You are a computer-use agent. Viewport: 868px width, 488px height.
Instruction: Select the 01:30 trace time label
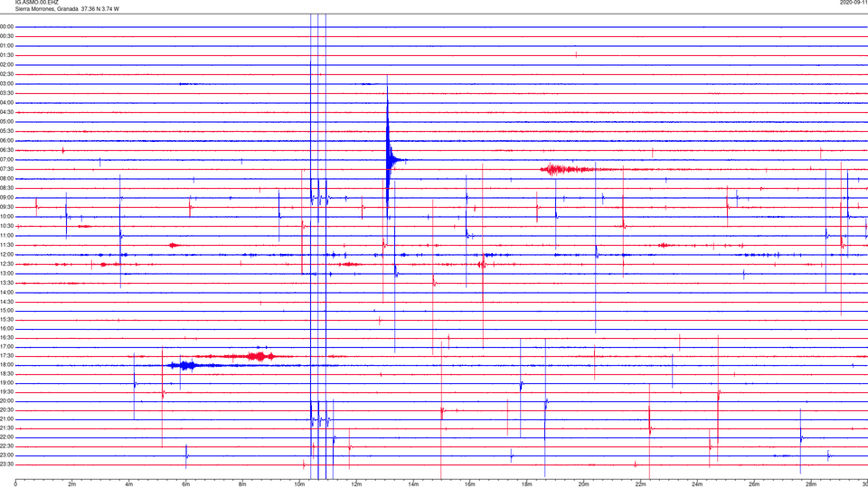(x=6, y=55)
